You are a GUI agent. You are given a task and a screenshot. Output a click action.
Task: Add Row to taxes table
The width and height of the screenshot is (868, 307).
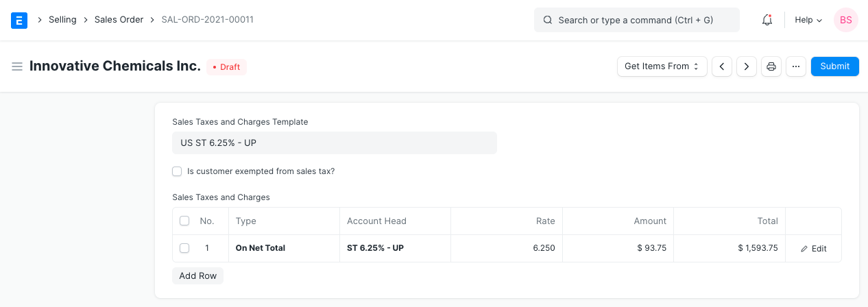(x=197, y=275)
